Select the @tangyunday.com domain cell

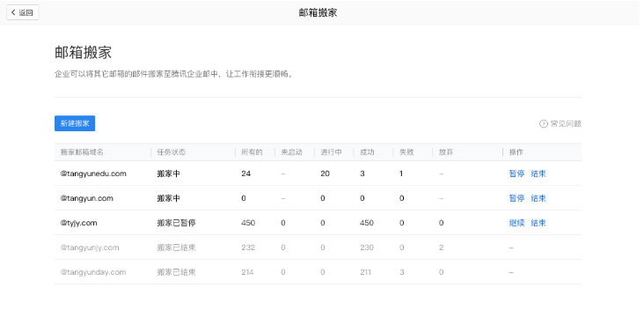pyautogui.click(x=93, y=272)
